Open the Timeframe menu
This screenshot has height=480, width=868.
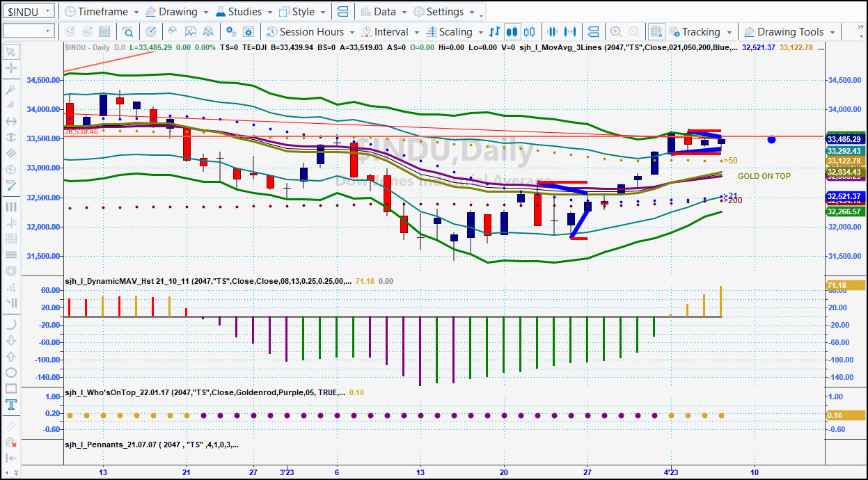[x=100, y=12]
